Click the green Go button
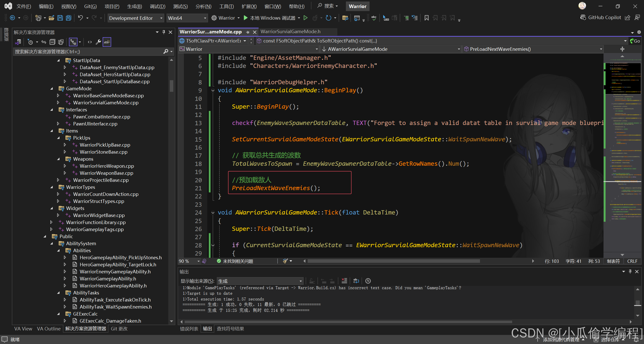The height and width of the screenshot is (344, 644). [635, 41]
